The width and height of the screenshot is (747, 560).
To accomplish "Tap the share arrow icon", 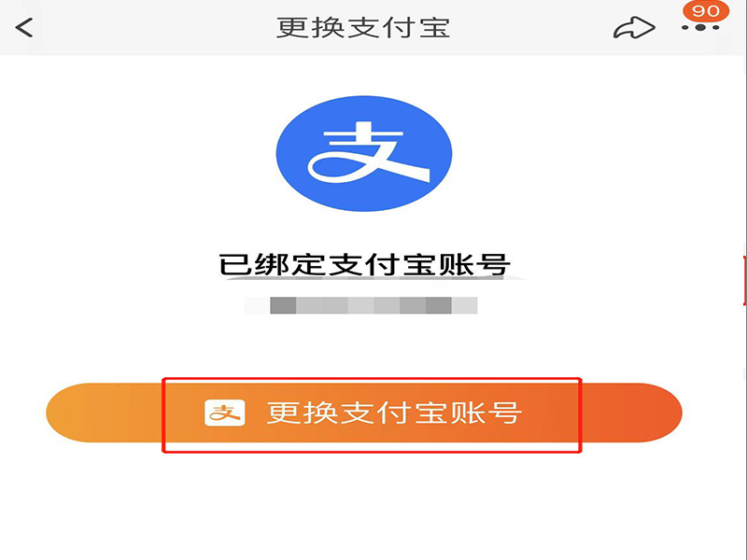I will [x=634, y=28].
